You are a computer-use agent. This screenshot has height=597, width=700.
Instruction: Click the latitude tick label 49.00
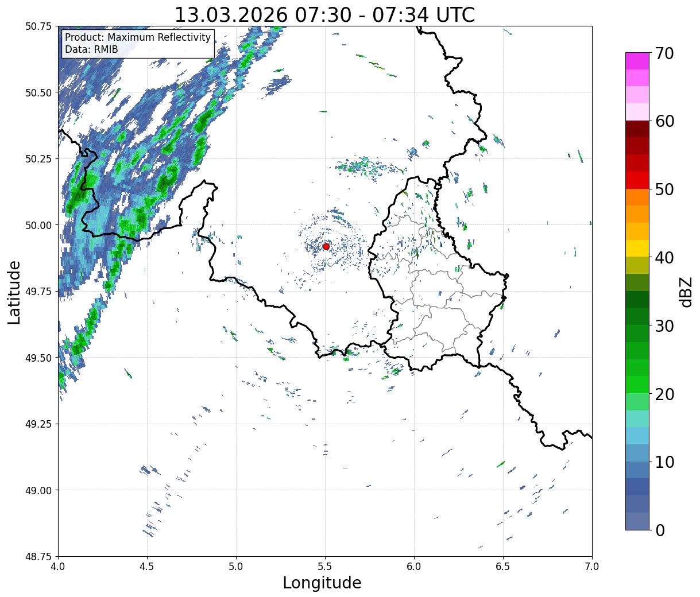coord(38,490)
